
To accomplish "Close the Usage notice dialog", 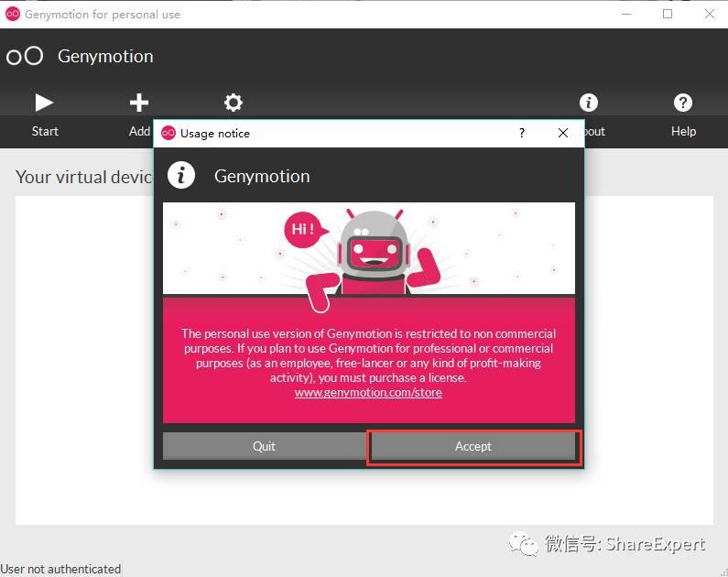I will coord(563,133).
